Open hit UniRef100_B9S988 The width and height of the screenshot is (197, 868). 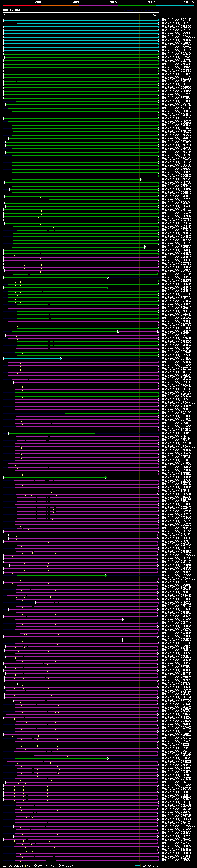point(177,33)
